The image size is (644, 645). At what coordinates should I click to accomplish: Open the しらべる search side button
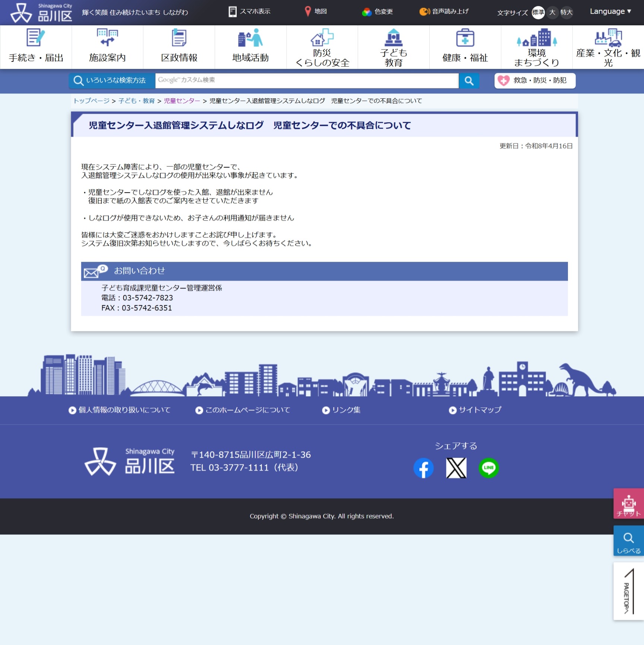tap(628, 541)
